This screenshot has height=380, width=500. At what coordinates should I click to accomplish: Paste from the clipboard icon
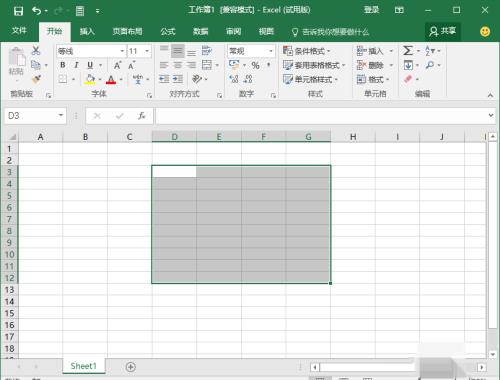tap(16, 57)
